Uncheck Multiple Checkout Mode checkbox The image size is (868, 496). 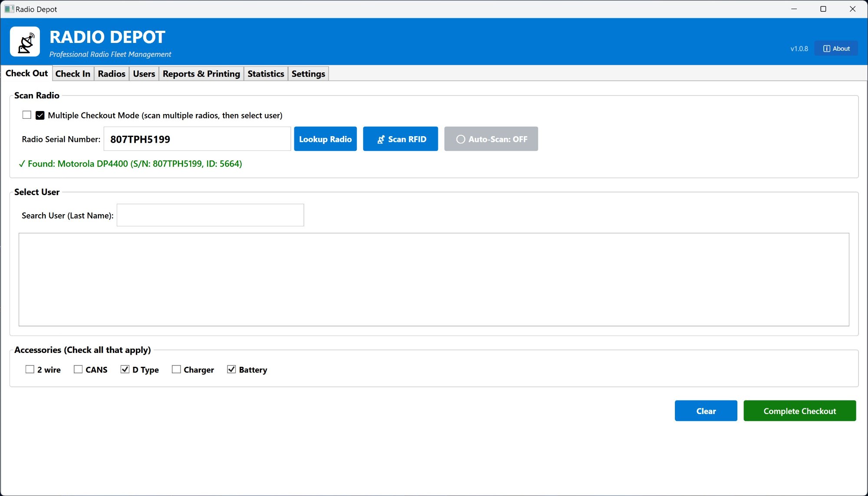tap(40, 115)
